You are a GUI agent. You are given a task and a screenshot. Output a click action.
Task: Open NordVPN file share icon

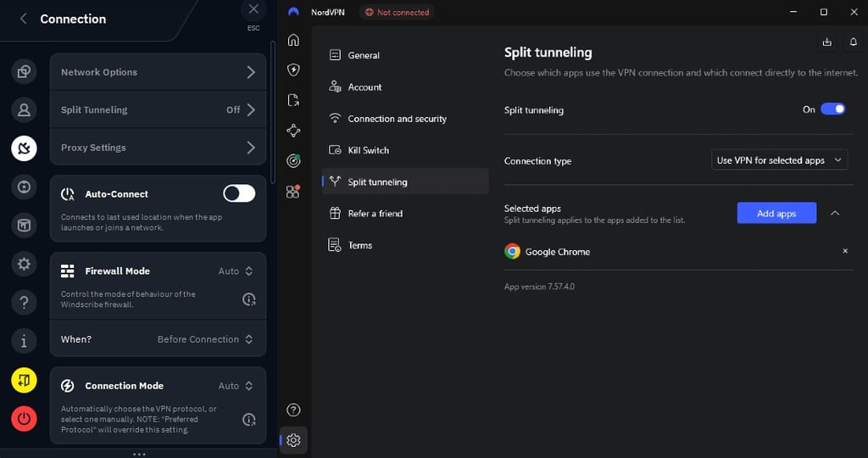pyautogui.click(x=293, y=100)
